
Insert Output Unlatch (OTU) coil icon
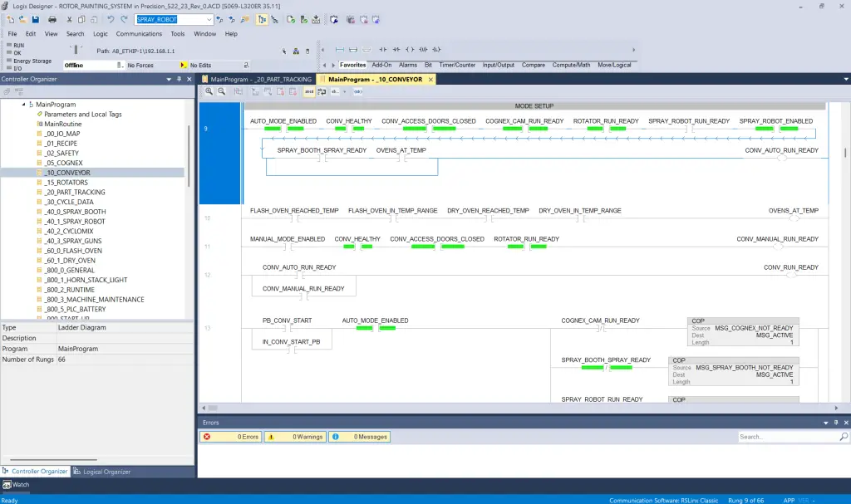(x=423, y=49)
